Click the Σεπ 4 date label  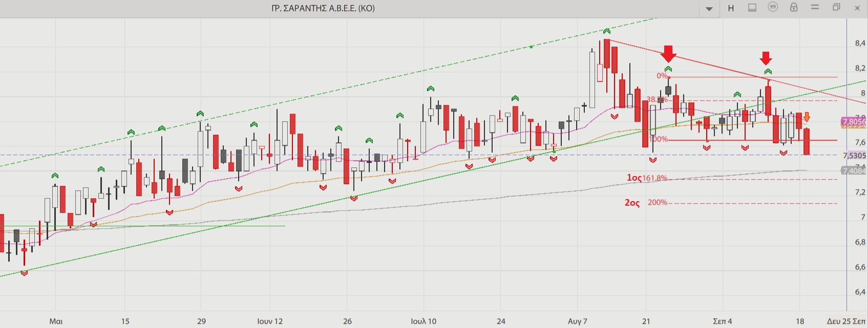(x=723, y=321)
